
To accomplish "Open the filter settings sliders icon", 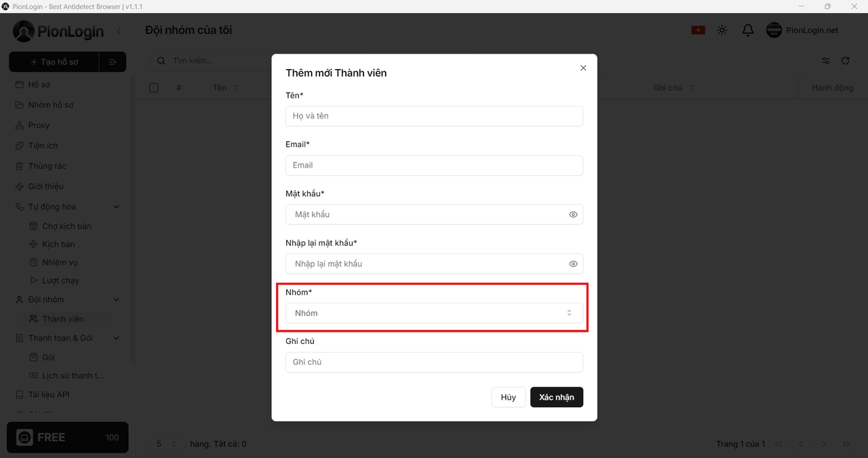I will (826, 61).
